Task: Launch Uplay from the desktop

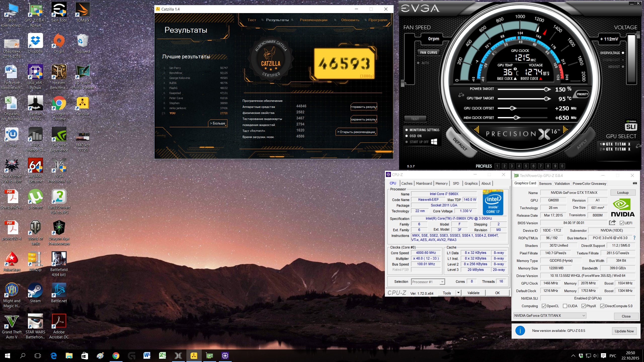Action: (12, 137)
